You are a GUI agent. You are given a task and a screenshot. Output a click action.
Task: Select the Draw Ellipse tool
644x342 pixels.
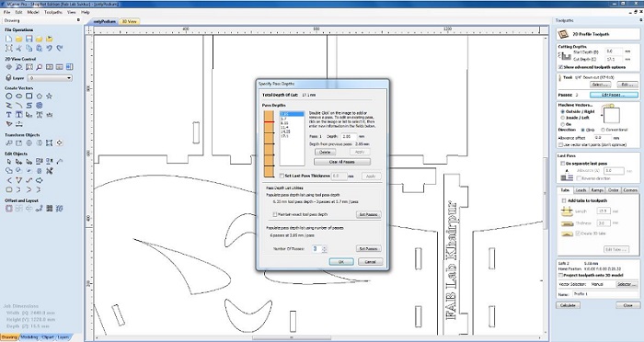(x=19, y=96)
